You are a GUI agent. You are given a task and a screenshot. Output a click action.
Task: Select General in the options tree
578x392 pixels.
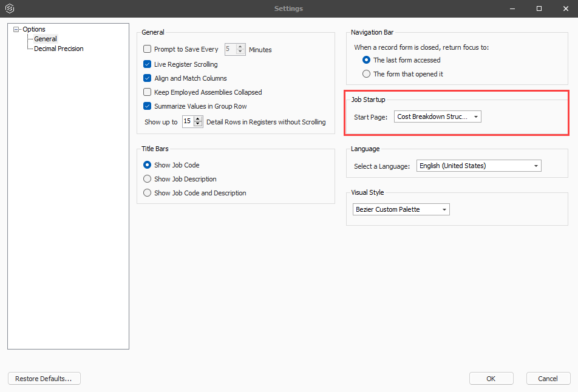tap(46, 39)
